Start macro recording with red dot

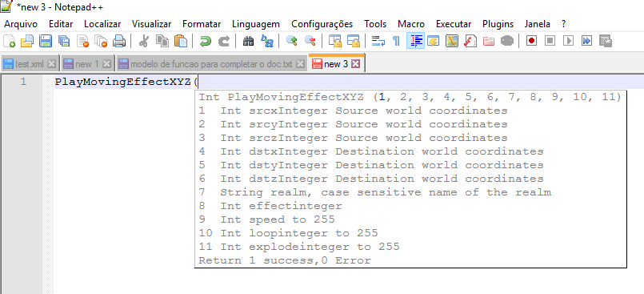tap(532, 41)
